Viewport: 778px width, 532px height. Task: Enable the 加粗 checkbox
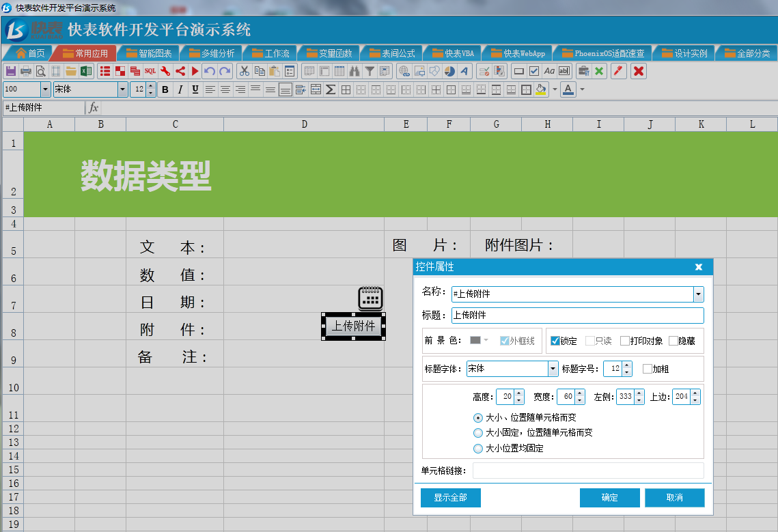click(x=647, y=369)
